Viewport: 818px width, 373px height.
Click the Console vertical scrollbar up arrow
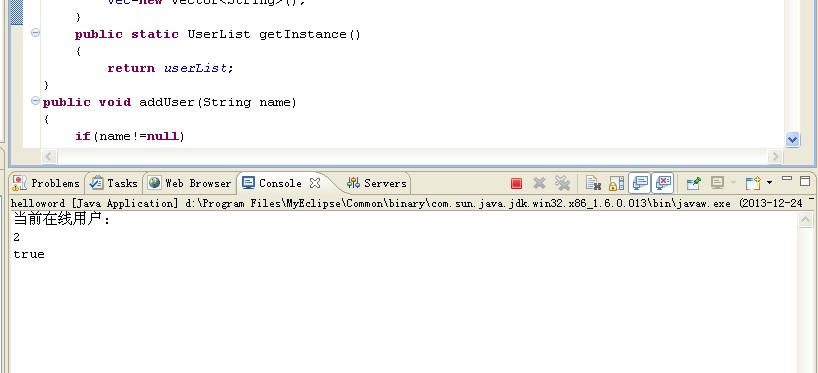click(x=805, y=220)
